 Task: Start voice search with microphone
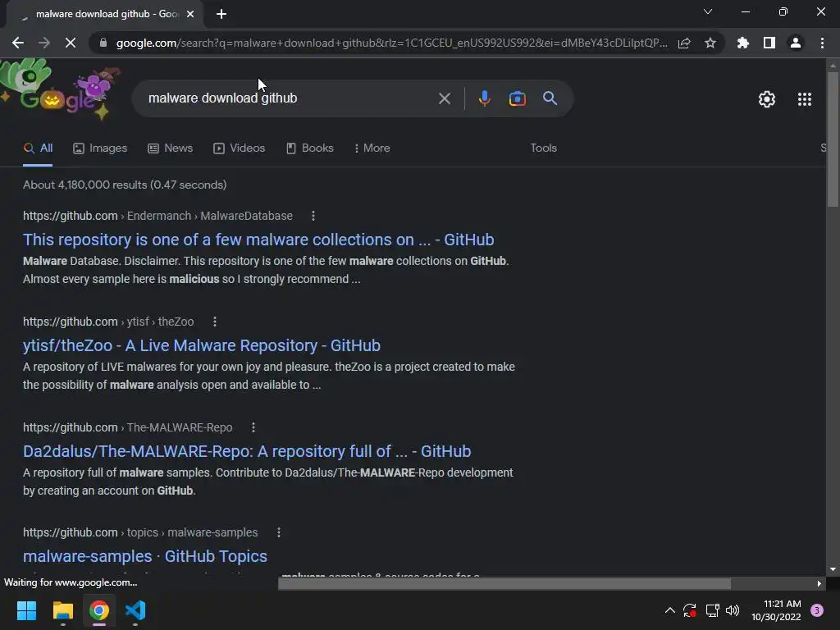click(484, 98)
